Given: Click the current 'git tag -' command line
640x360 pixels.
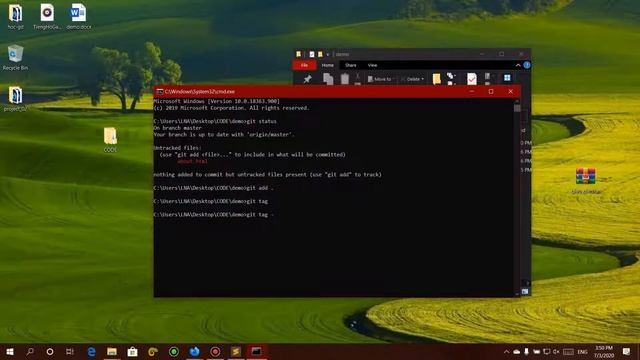Looking at the screenshot, I should [x=213, y=214].
